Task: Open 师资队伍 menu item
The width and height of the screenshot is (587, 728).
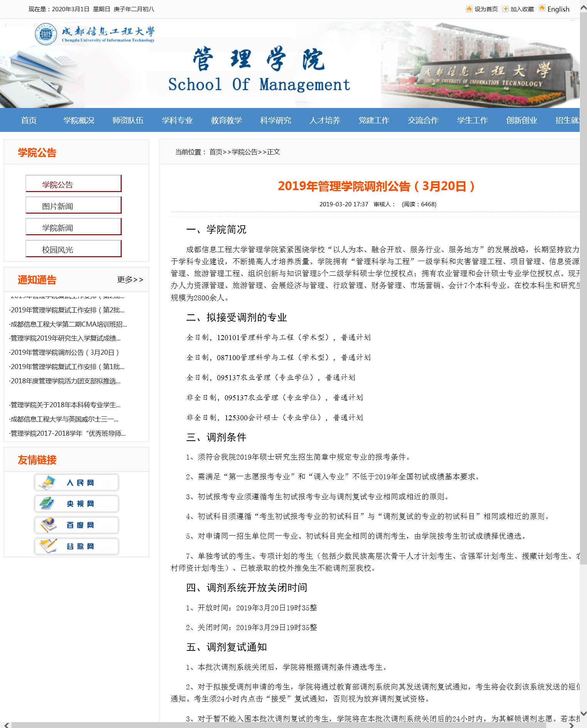Action: pyautogui.click(x=128, y=120)
